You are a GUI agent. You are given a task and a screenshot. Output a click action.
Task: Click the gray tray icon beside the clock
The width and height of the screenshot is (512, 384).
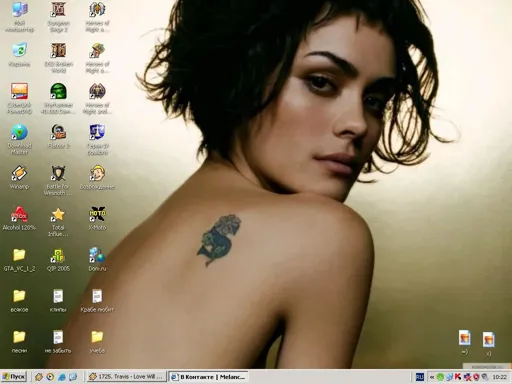pyautogui.click(x=485, y=377)
